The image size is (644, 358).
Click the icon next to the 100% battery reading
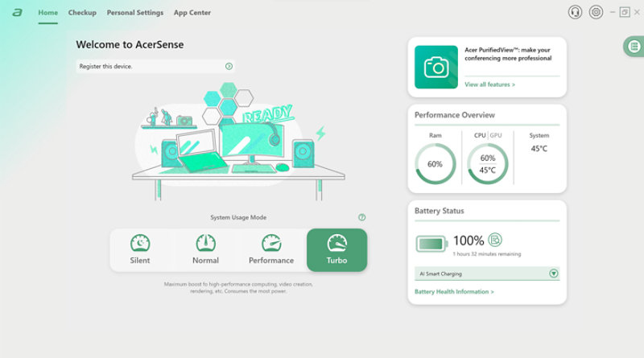point(495,240)
